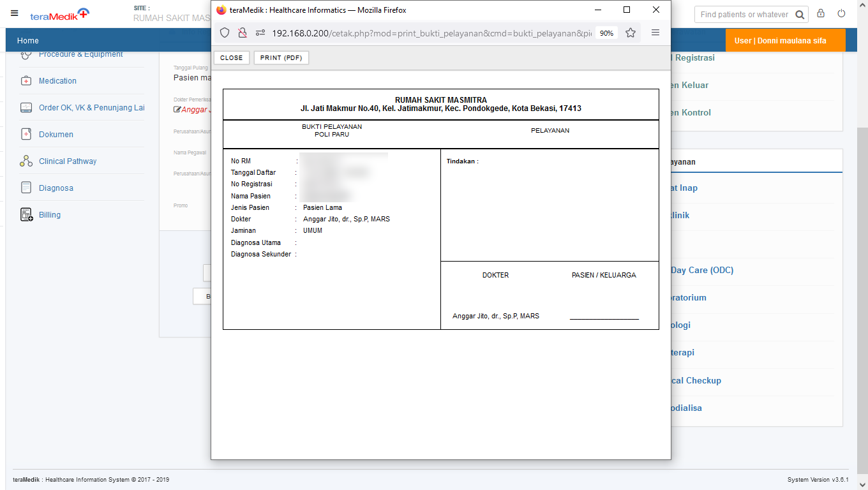Click the PASIEN / KELUARGA signature label

click(x=604, y=275)
